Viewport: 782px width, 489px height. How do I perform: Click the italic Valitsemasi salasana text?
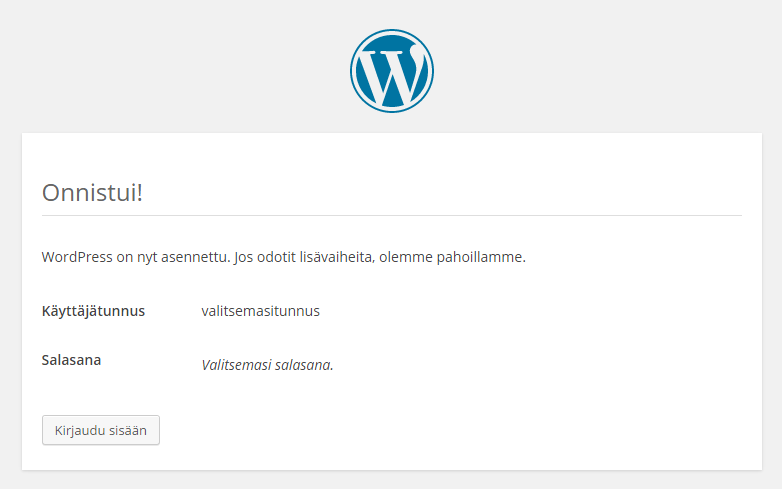267,365
